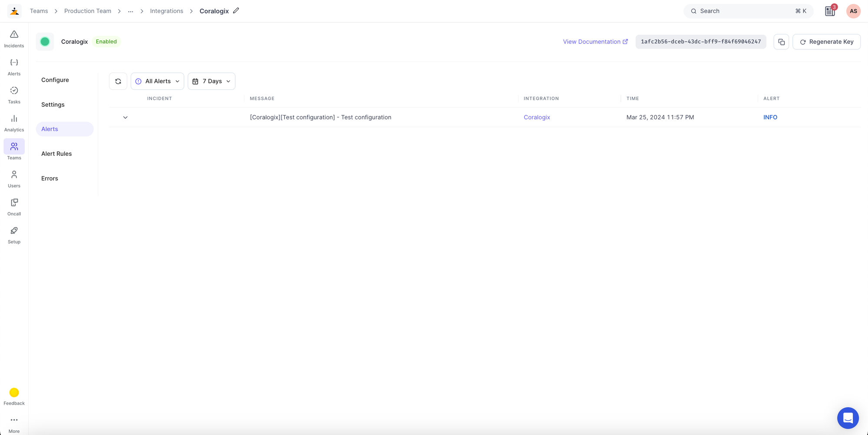
Task: Open the Alert Rules tab
Action: point(56,154)
